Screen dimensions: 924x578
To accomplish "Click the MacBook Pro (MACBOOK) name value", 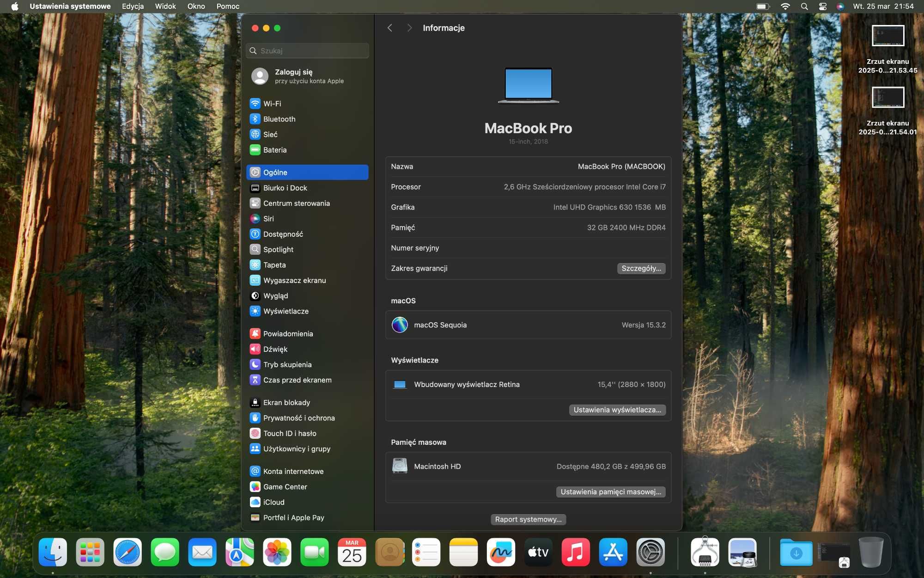I will (x=621, y=166).
